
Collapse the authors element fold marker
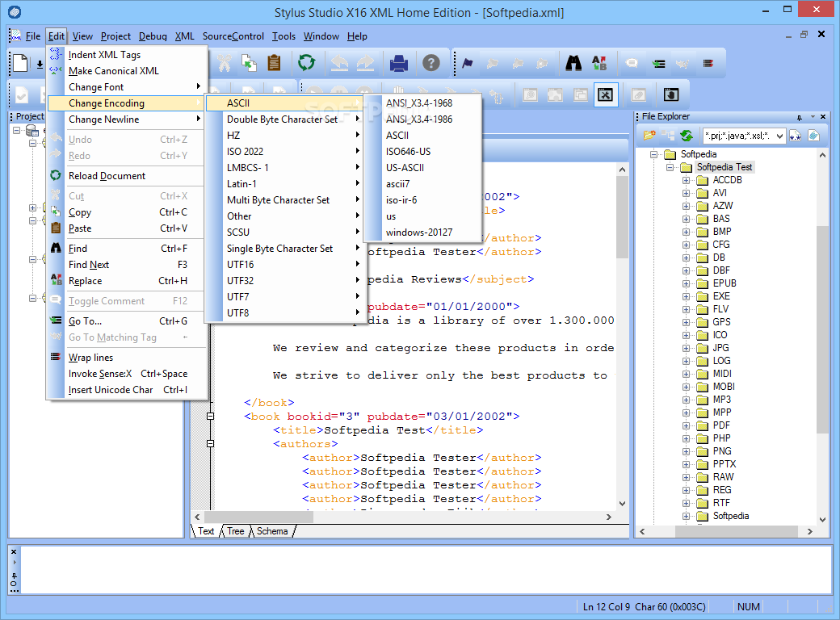211,443
